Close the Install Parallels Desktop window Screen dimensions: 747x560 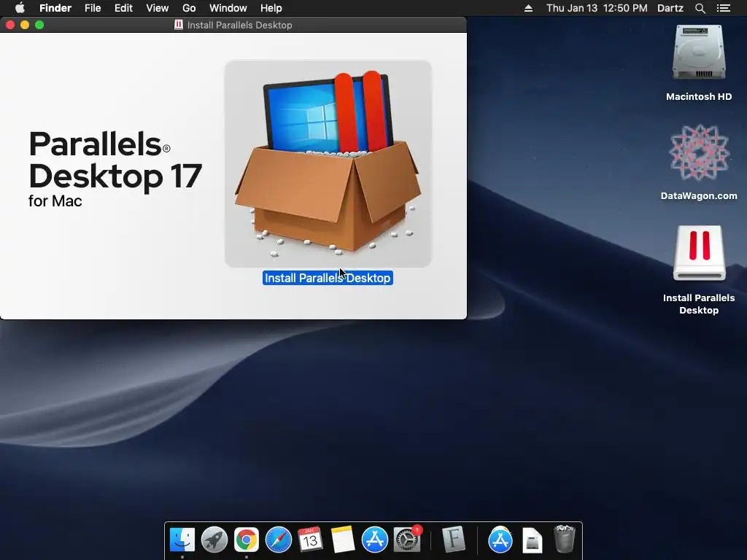point(10,25)
